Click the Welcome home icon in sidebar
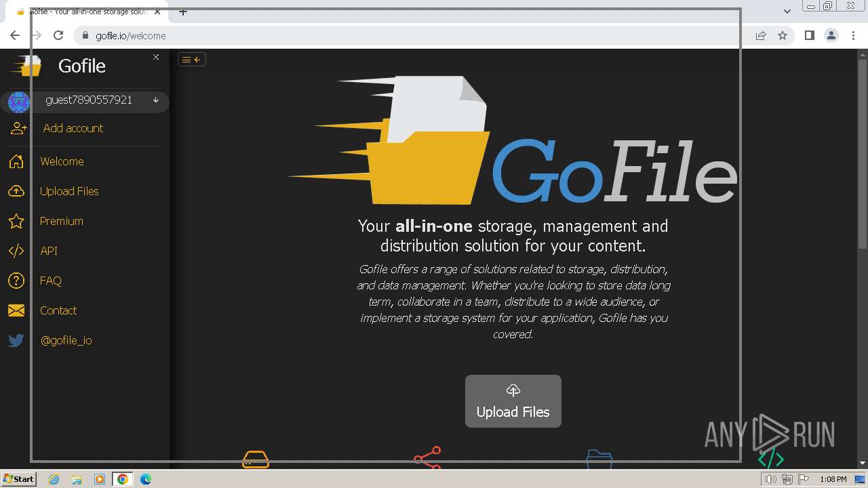The image size is (868, 488). pos(16,161)
